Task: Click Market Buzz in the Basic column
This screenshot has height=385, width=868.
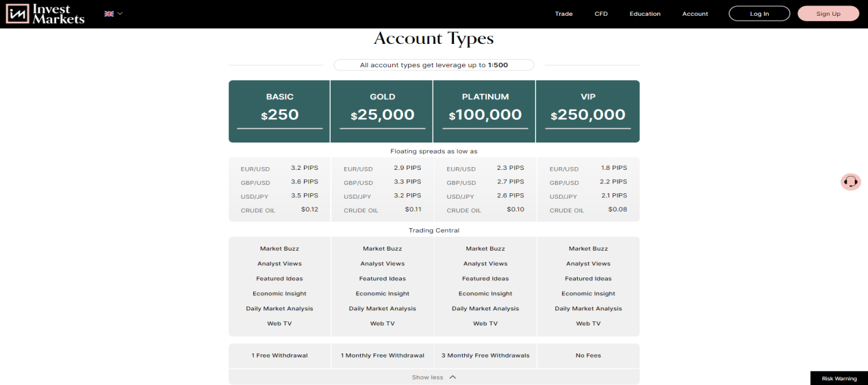Action: [279, 249]
